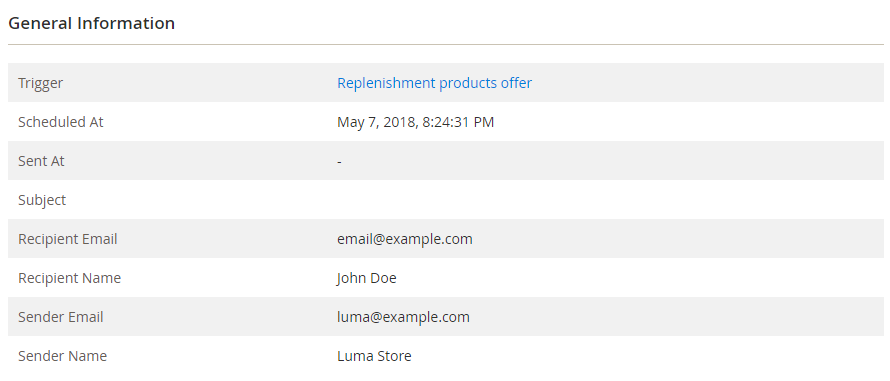Click the Recipient Name label

click(69, 278)
